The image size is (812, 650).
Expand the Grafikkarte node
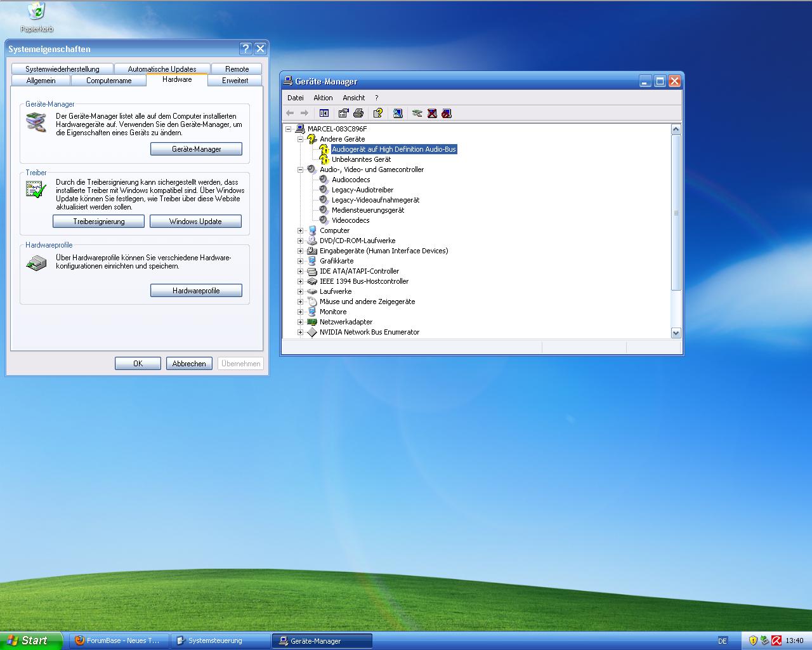[x=300, y=261]
